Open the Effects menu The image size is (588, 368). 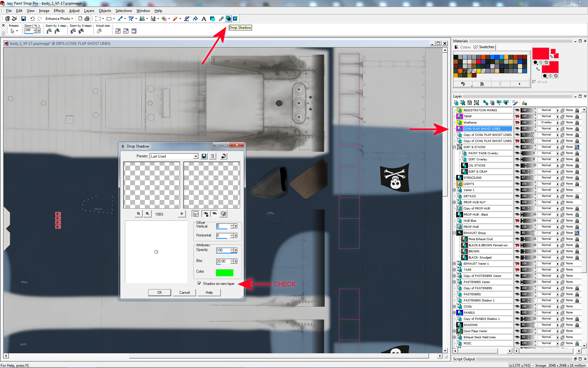tap(59, 11)
